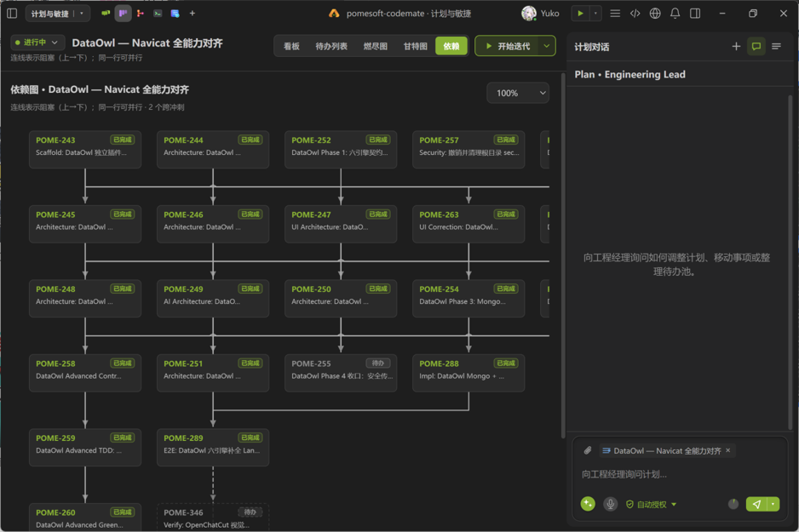This screenshot has width=799, height=532.
Task: Click the 开始迭代 button
Action: [508, 46]
